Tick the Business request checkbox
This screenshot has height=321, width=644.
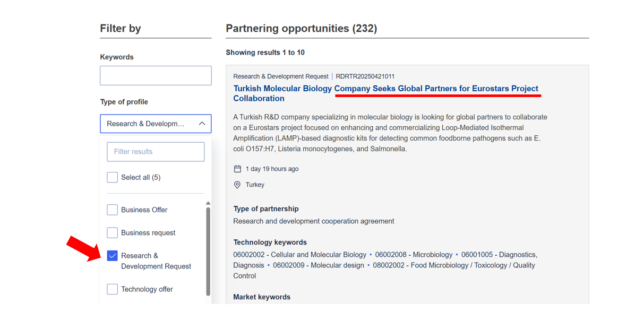pyautogui.click(x=112, y=232)
